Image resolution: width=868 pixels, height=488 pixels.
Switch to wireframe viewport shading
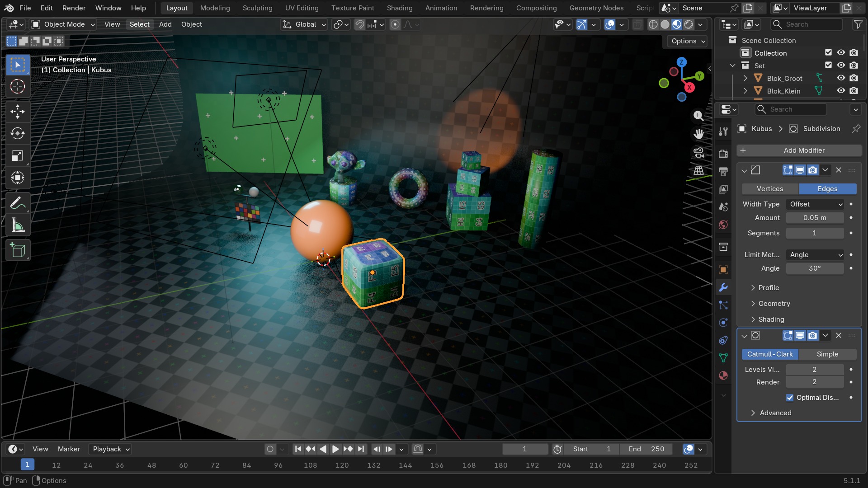click(x=653, y=24)
